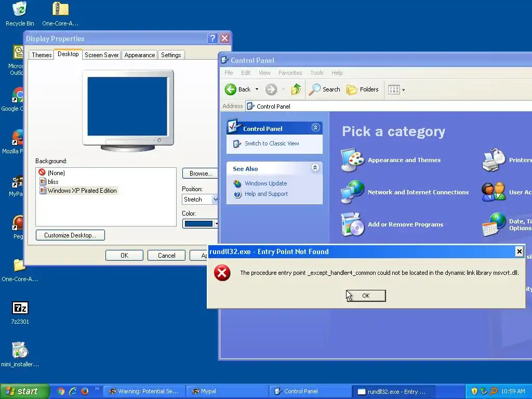Click the taskbar clock showing 10:59 AM
532x399 pixels.
pos(513,391)
